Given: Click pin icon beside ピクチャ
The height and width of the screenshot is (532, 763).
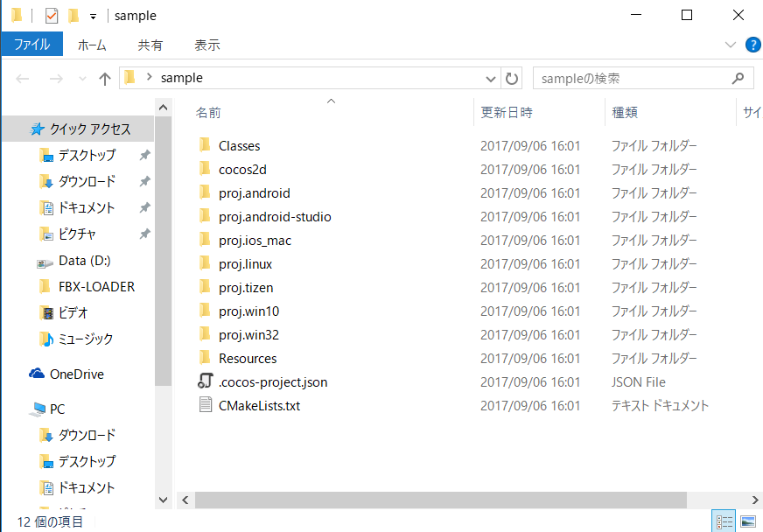Looking at the screenshot, I should click(x=144, y=234).
